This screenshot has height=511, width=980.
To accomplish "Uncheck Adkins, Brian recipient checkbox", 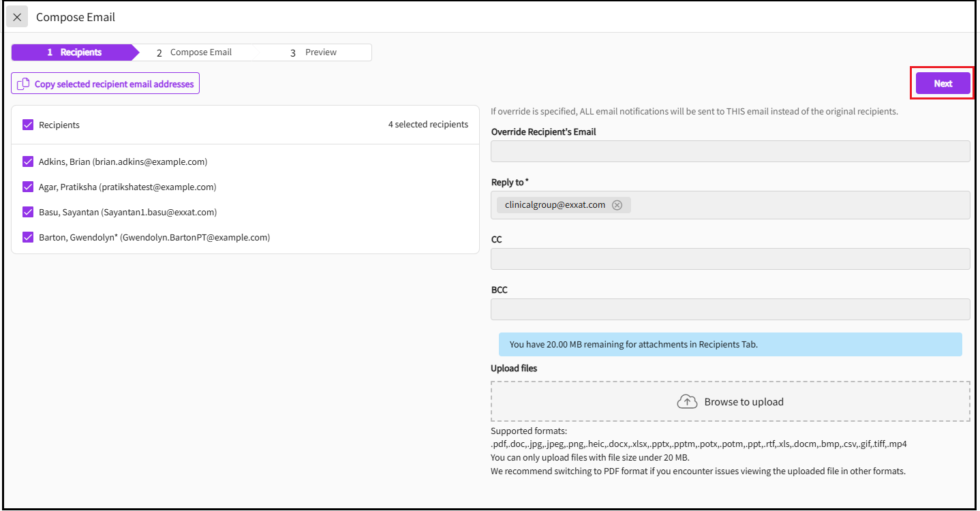I will (28, 162).
